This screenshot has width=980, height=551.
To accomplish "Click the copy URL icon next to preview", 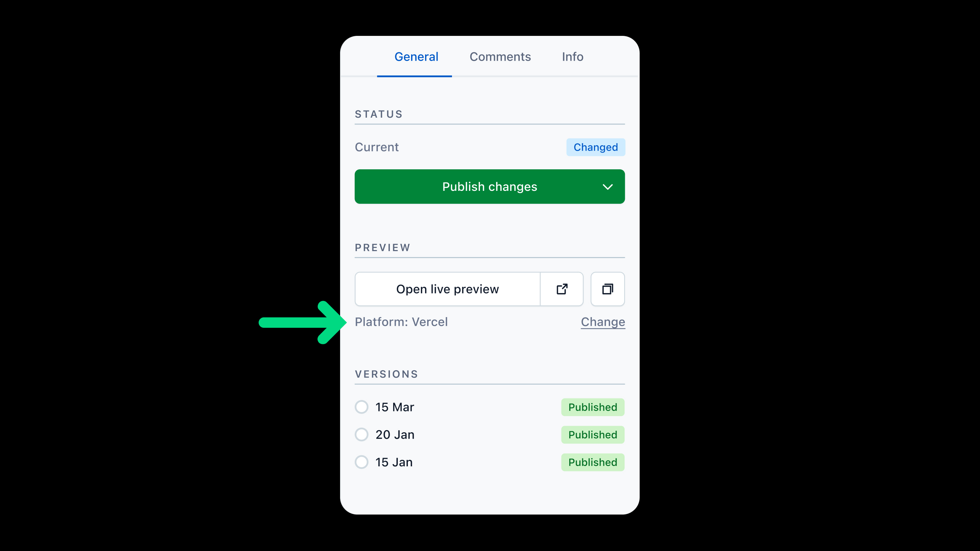I will 607,289.
